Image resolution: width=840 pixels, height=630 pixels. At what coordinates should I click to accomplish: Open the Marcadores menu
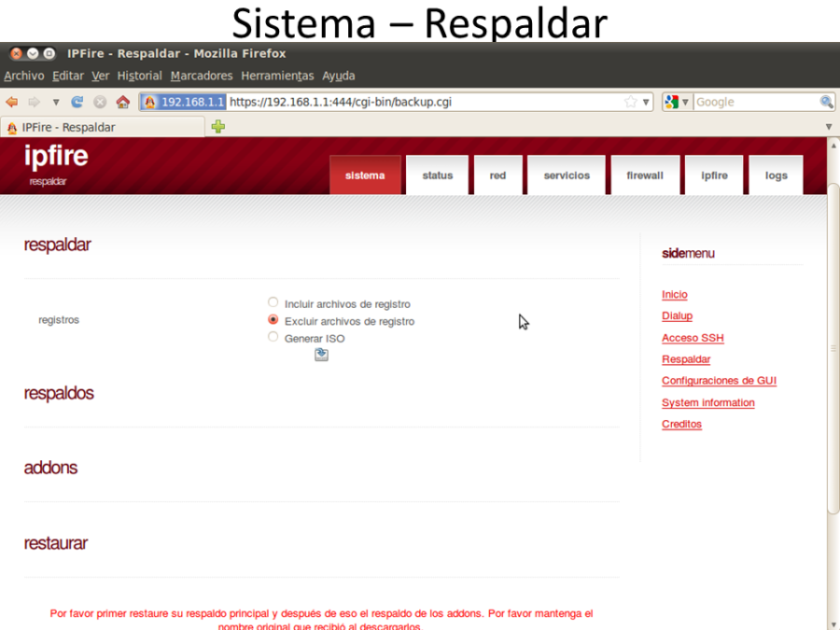tap(202, 76)
